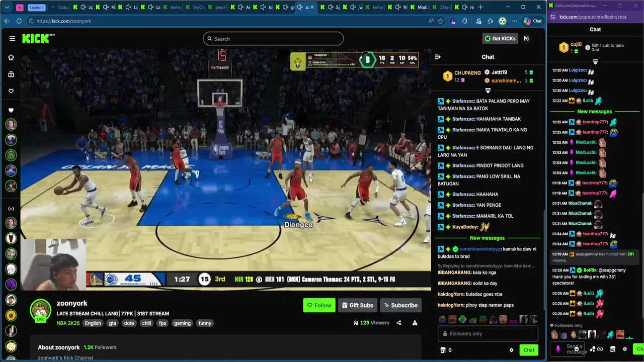Unmute the tab labeled Ni
644x362 pixels.
point(398,7)
